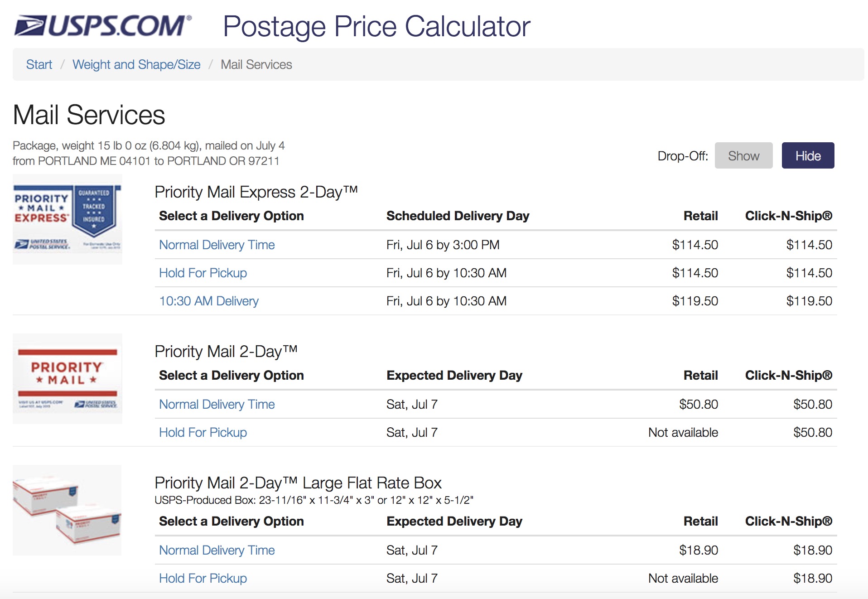Select Express 2-Day Normal Delivery Time
This screenshot has width=868, height=599.
pyautogui.click(x=217, y=245)
